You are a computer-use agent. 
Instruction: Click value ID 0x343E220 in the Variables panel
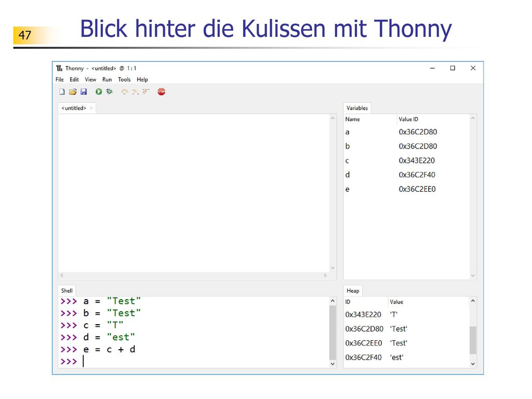pos(417,161)
